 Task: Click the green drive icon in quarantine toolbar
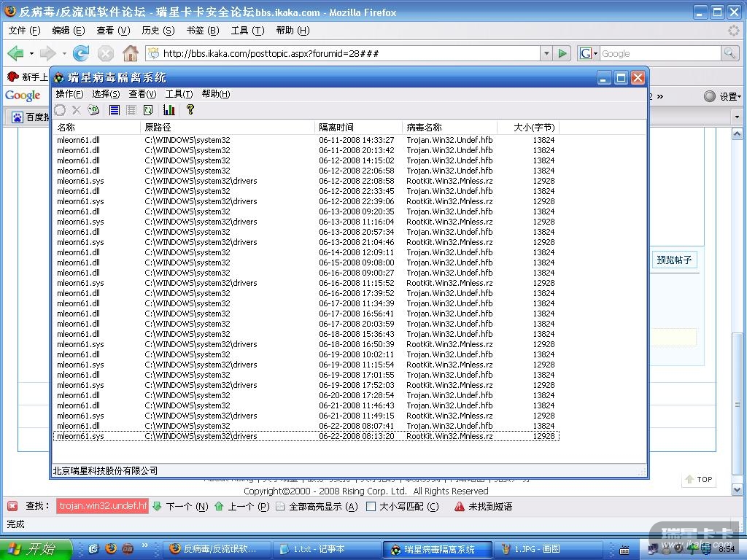tap(93, 110)
